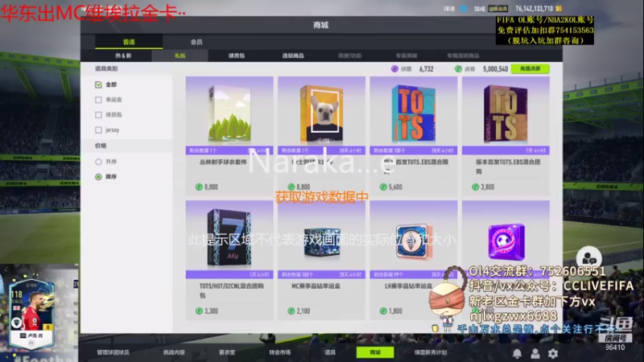644x362 pixels.
Task: Click the green 充值点券 recharge button
Action: tap(530, 69)
